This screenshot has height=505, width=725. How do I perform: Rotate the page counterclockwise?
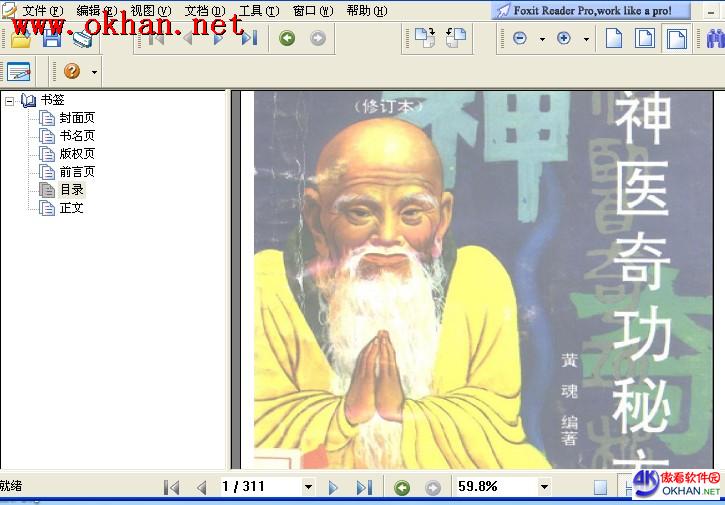click(456, 38)
